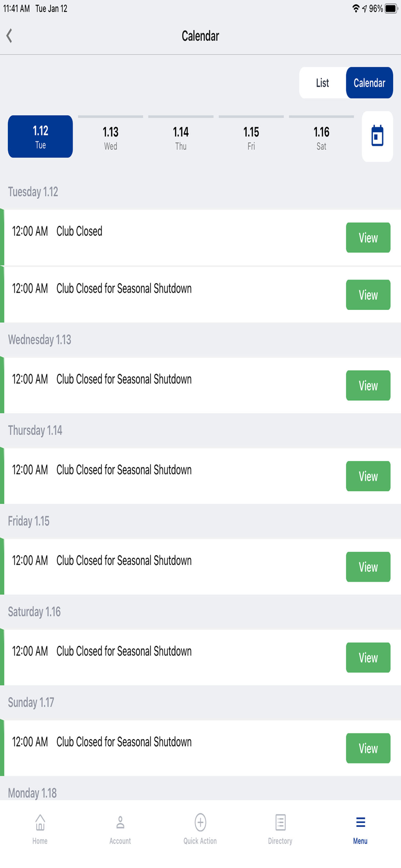Open the date picker calendar icon

[x=377, y=136]
